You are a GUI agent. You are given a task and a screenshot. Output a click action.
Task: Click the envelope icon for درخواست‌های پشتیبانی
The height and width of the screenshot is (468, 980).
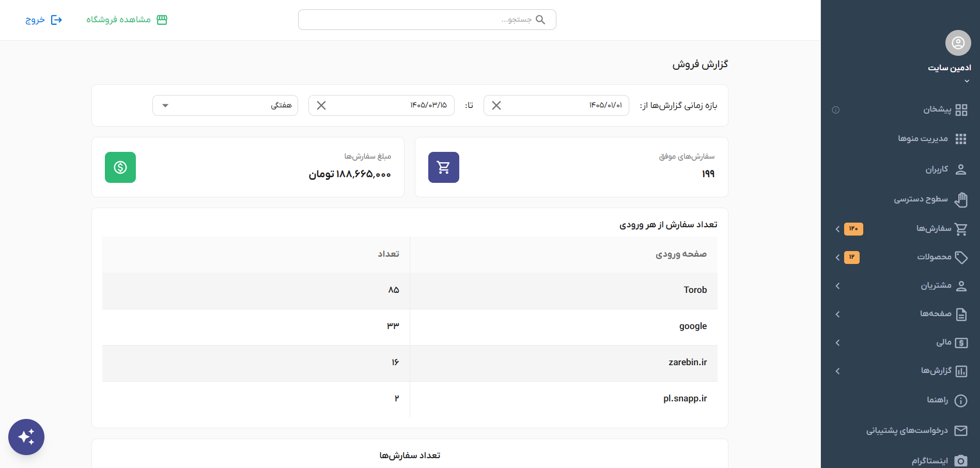click(961, 430)
